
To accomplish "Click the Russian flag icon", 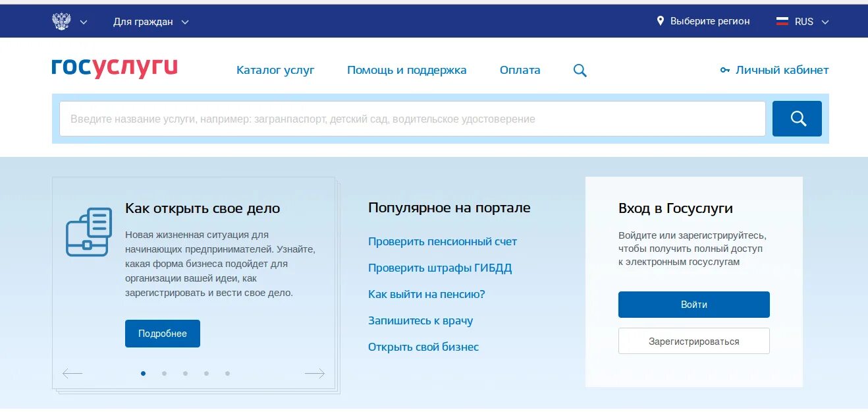I will (782, 21).
